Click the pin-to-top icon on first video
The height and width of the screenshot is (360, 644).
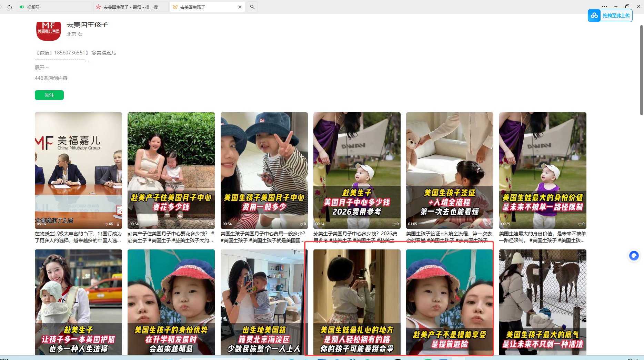coord(118,224)
